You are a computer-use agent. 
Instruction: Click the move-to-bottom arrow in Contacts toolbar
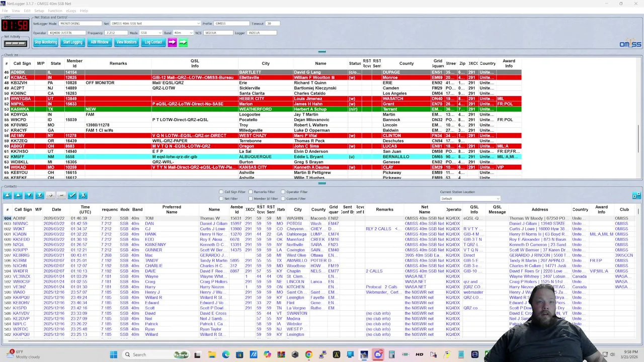[x=40, y=195]
